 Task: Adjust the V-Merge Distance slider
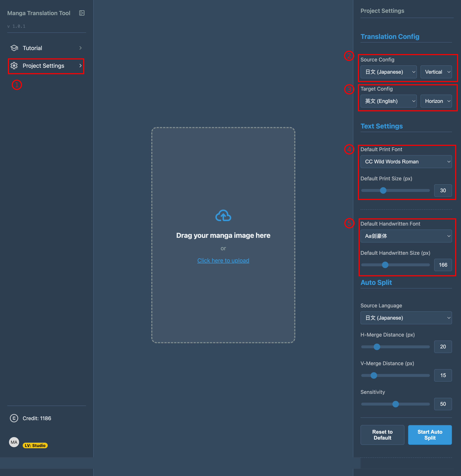[395, 375]
